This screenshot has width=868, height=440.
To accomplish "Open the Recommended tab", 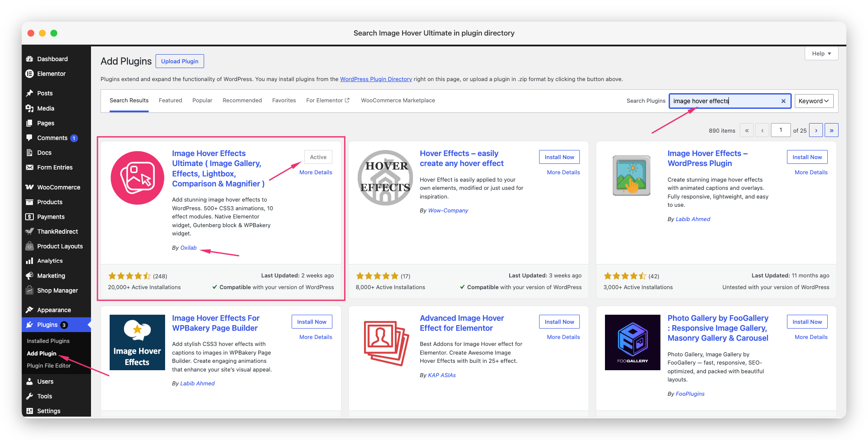I will (242, 101).
